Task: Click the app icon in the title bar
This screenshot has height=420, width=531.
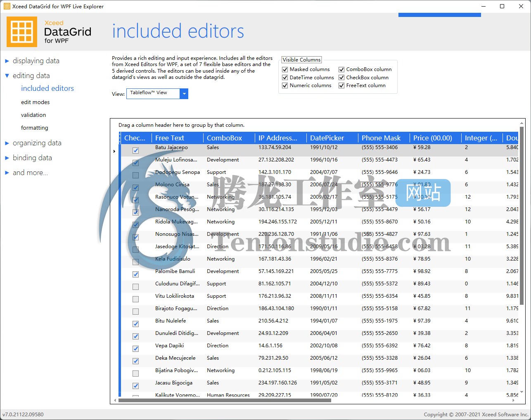Action: pyautogui.click(x=7, y=6)
